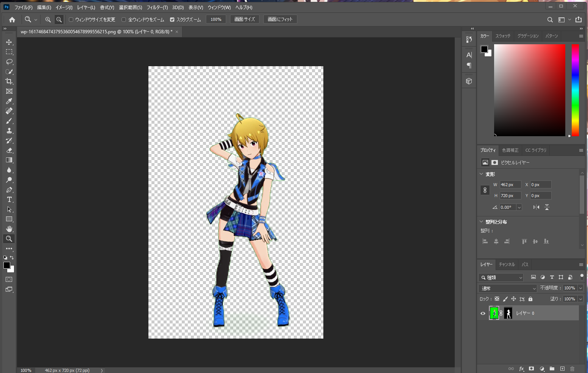
Task: Select the History Brush tool
Action: (9, 140)
